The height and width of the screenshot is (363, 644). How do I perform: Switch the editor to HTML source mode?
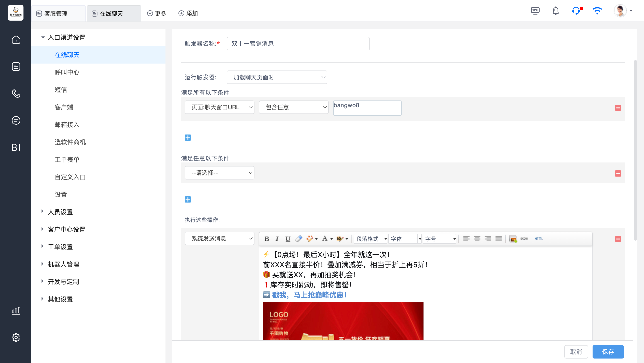pos(538,239)
